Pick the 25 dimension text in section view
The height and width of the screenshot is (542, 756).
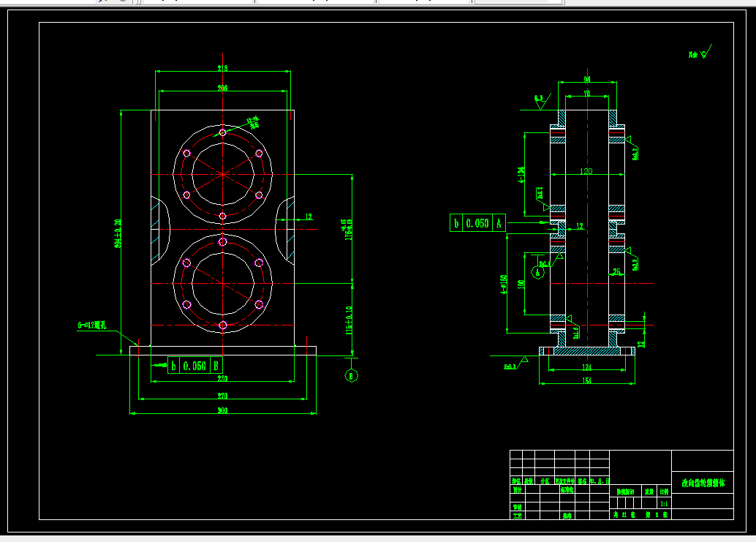click(616, 272)
